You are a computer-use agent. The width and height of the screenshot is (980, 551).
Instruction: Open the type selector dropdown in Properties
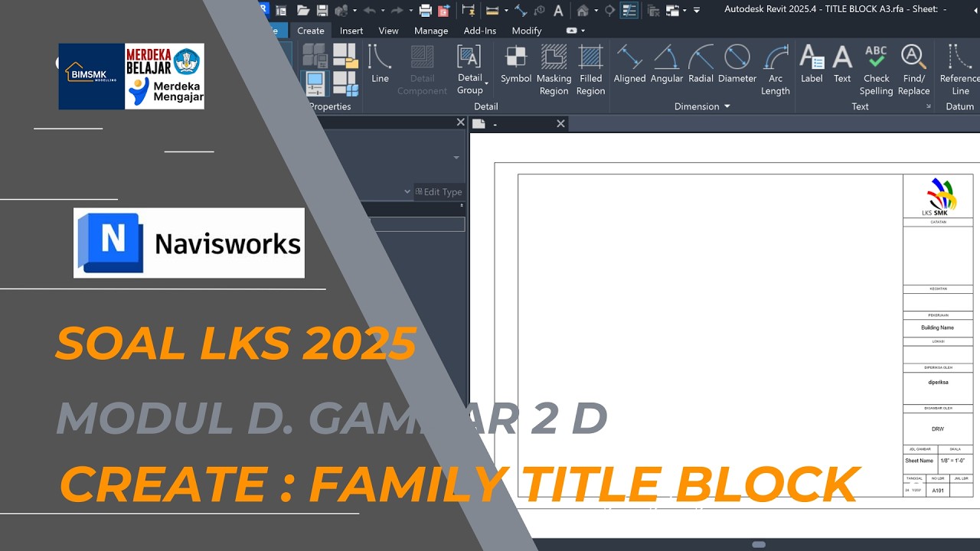click(456, 158)
